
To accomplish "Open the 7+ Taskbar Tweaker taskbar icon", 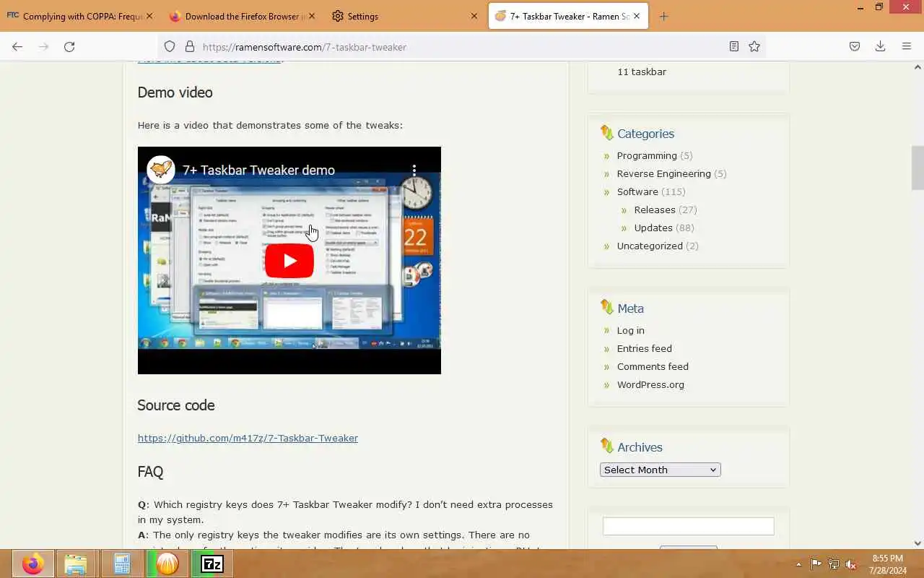I will (167, 564).
